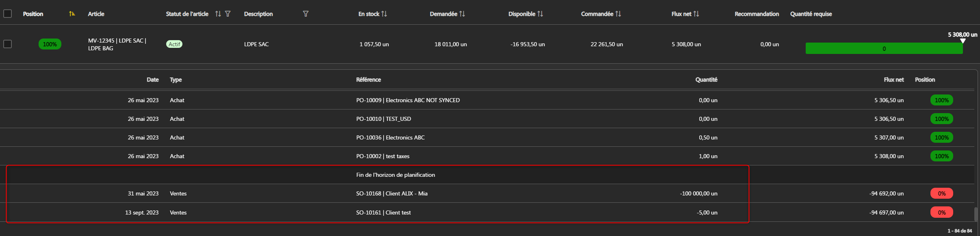Viewport: 980px width, 236px height.
Task: Select the green Quantité requise progress bar
Action: tap(884, 48)
